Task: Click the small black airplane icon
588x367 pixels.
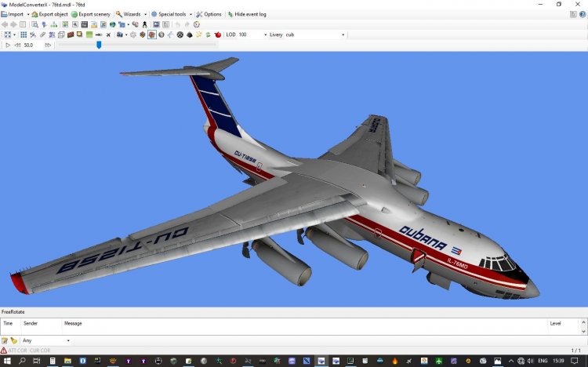Action: (x=108, y=35)
